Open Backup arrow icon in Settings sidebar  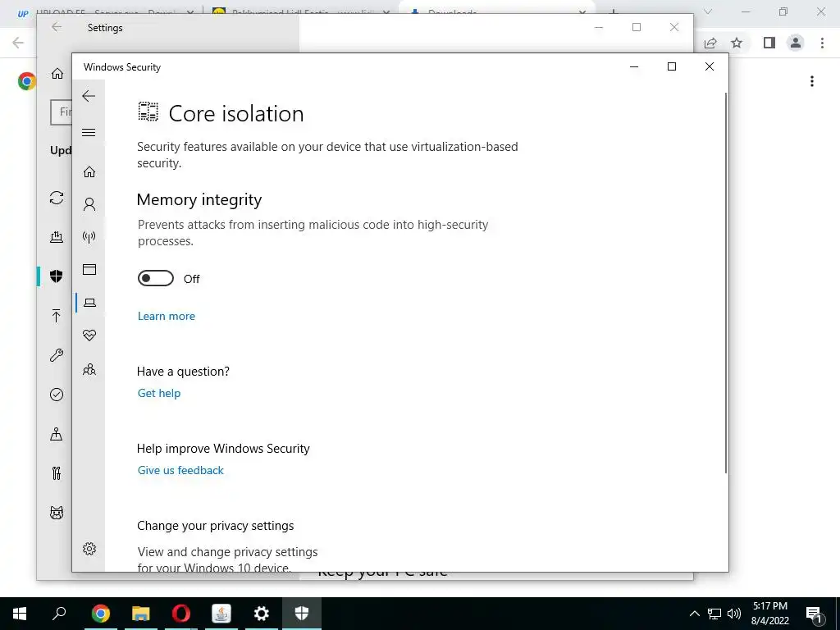57,316
